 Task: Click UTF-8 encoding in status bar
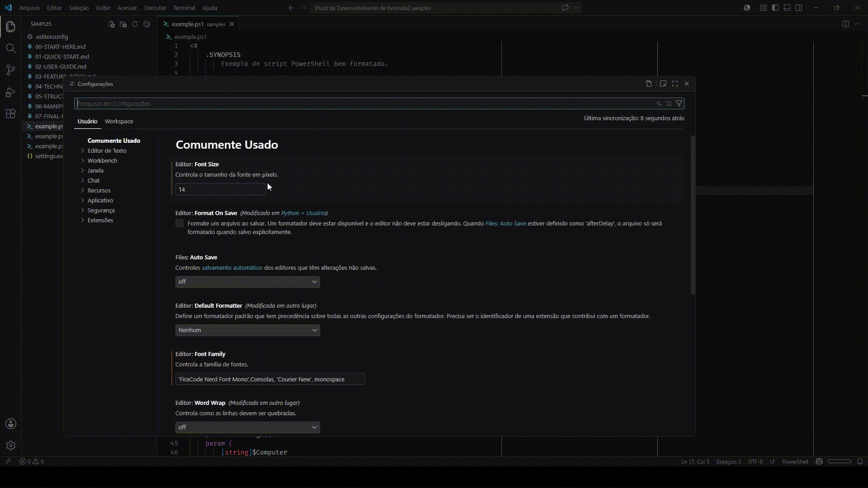pos(755,461)
